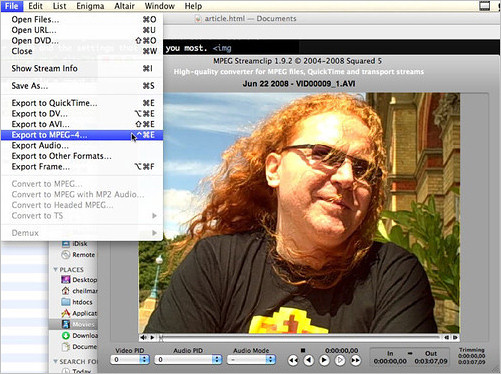The image size is (501, 374).
Task: Click the volume speaker icon below video
Action: [x=143, y=337]
